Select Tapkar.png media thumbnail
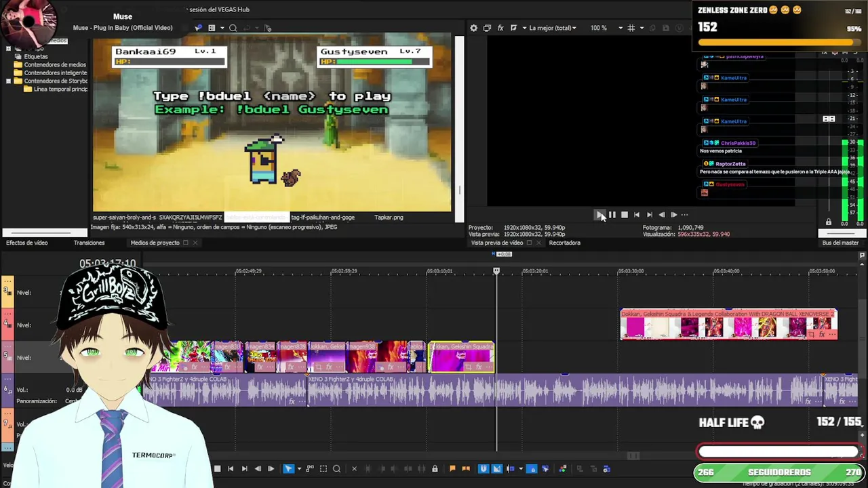Screen dimensions: 868x488 389,218
